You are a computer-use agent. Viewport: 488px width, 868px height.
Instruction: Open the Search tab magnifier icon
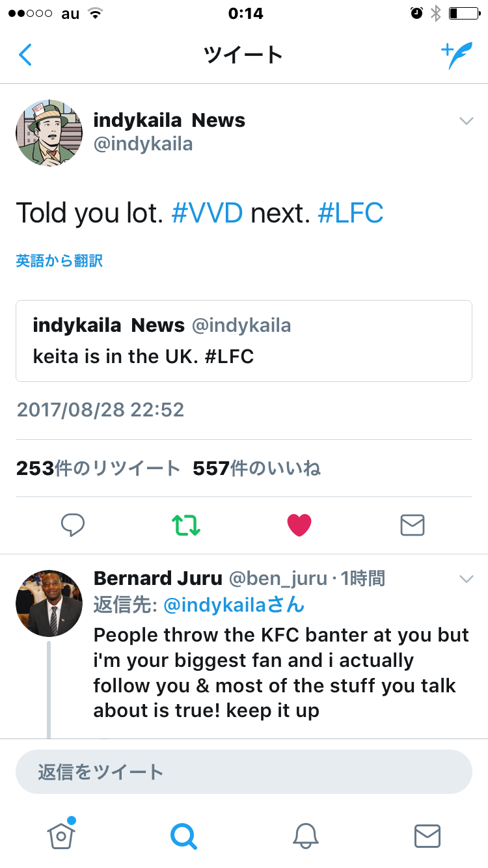pos(183,835)
